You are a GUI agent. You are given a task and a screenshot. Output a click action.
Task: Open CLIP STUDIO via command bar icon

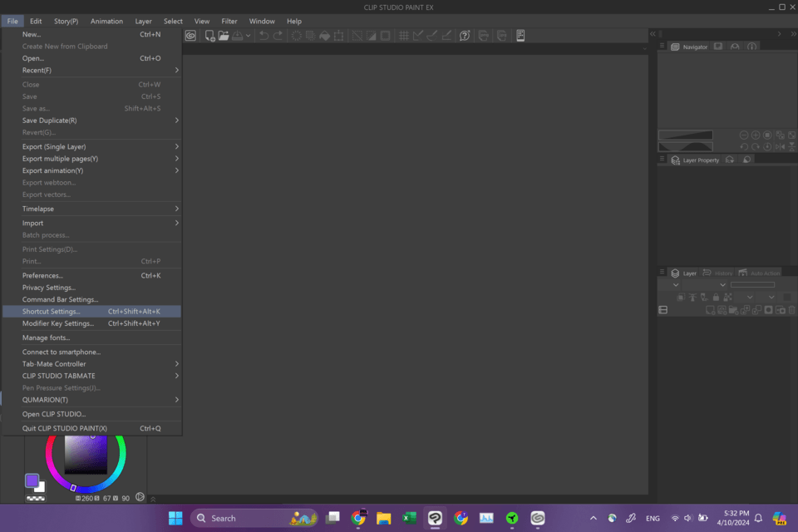coord(190,36)
